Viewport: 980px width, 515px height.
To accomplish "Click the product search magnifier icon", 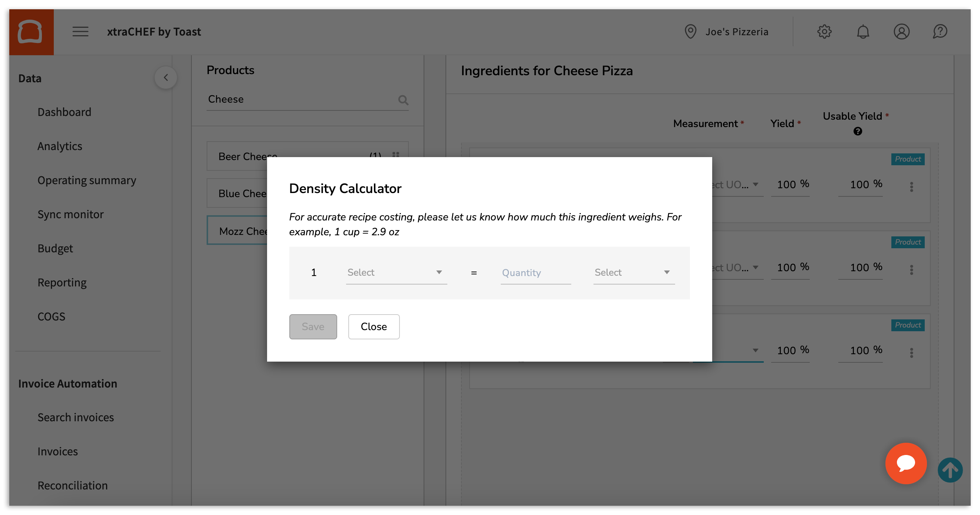I will tap(403, 100).
